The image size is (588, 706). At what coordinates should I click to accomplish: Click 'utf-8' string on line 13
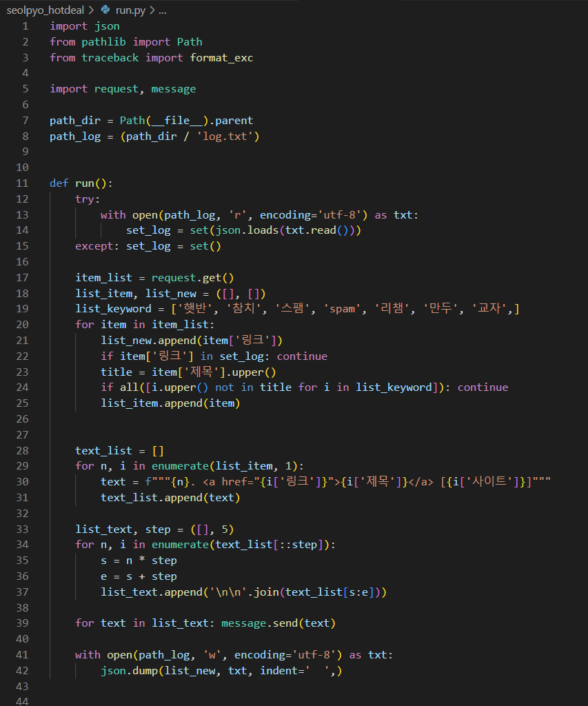339,215
